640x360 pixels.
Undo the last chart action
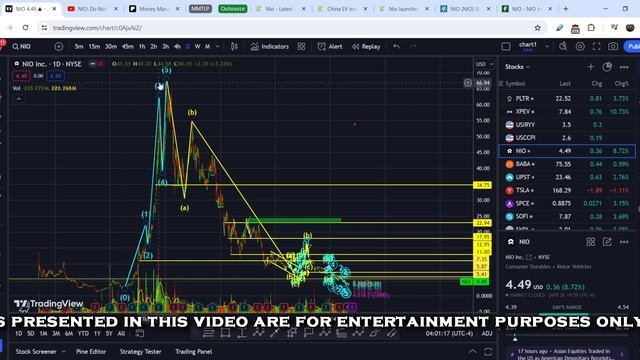point(396,47)
